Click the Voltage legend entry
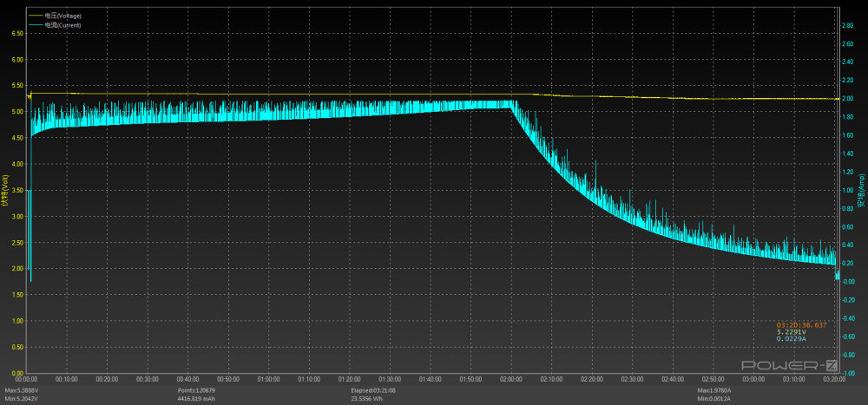The height and width of the screenshot is (405, 868). (x=64, y=16)
